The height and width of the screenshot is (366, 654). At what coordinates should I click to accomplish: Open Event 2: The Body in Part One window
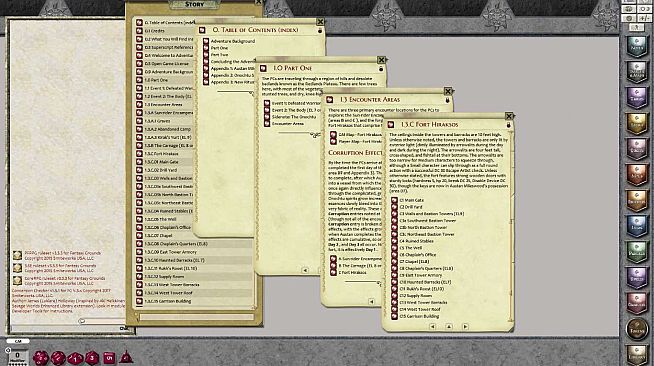pos(297,110)
